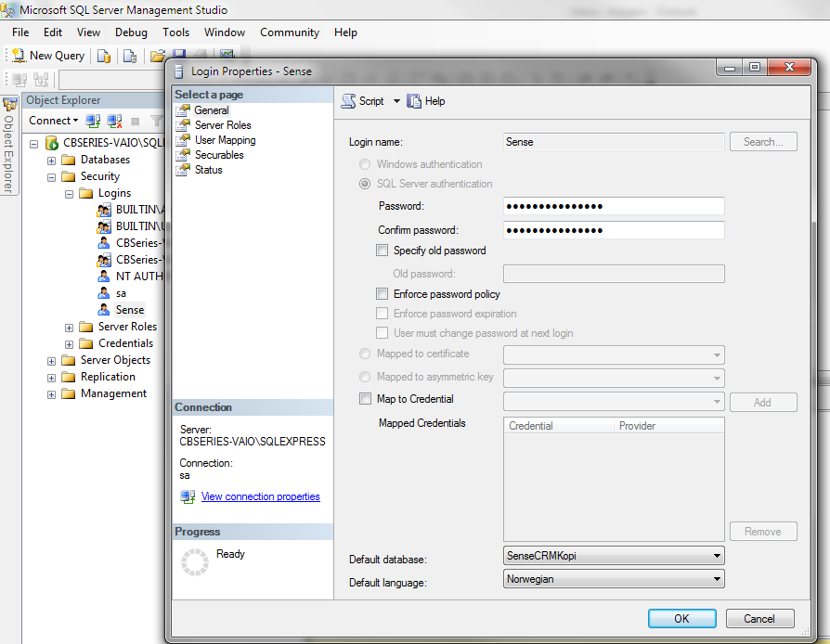Open the Script dropdown arrow
This screenshot has height=644, width=830.
point(396,101)
